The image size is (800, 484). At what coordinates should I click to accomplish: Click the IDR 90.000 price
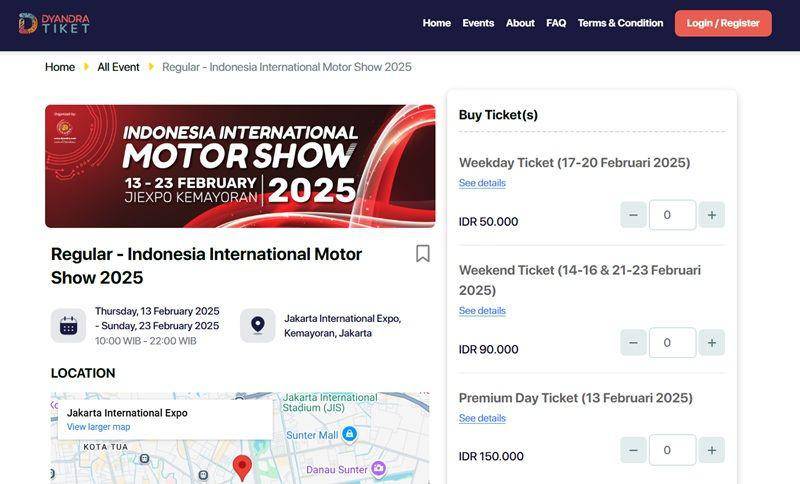click(x=488, y=349)
